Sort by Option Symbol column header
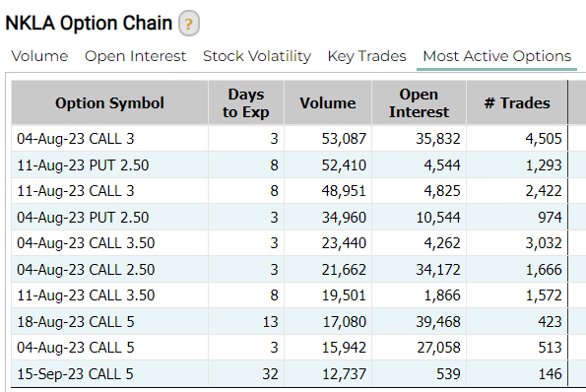The height and width of the screenshot is (392, 586). tap(109, 102)
